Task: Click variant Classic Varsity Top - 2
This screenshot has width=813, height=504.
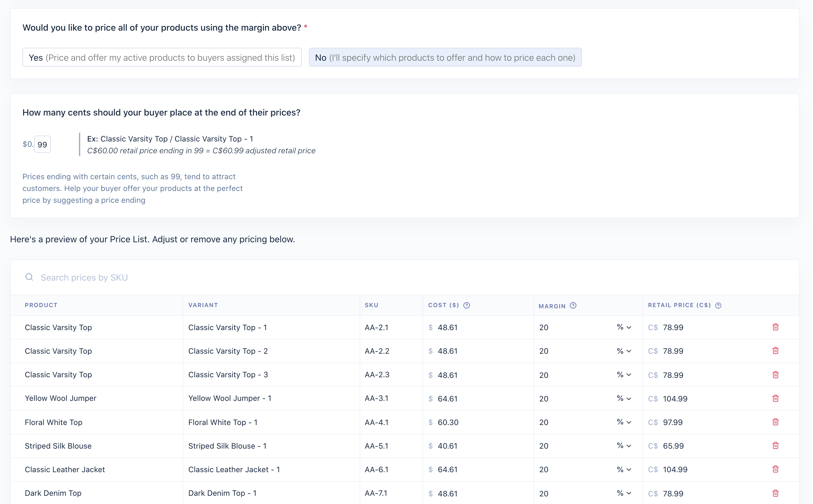Action: click(228, 351)
